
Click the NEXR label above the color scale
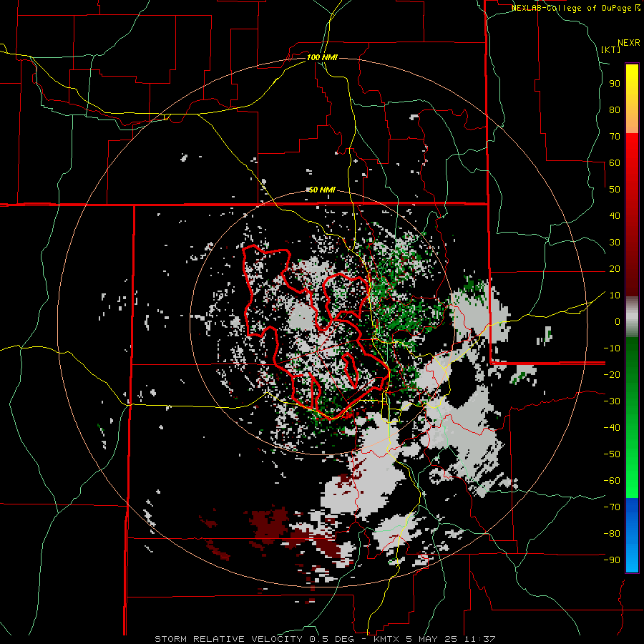coord(629,43)
